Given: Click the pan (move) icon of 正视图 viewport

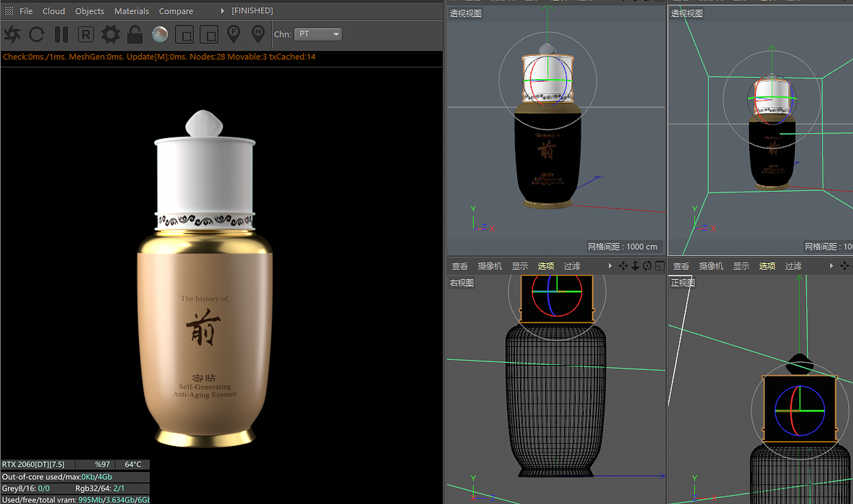Looking at the screenshot, I should 844,266.
